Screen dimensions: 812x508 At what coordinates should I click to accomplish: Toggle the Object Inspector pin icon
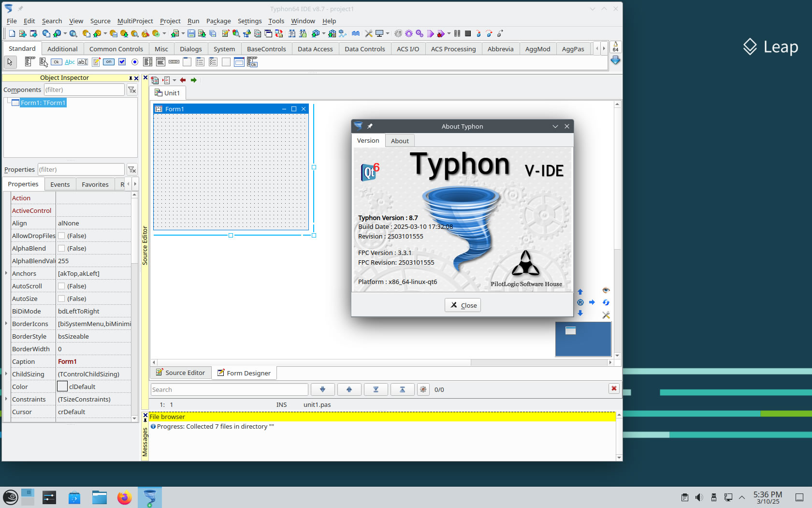[x=130, y=78]
